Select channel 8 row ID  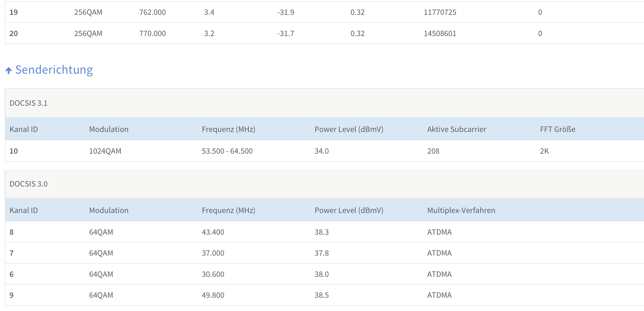12,232
